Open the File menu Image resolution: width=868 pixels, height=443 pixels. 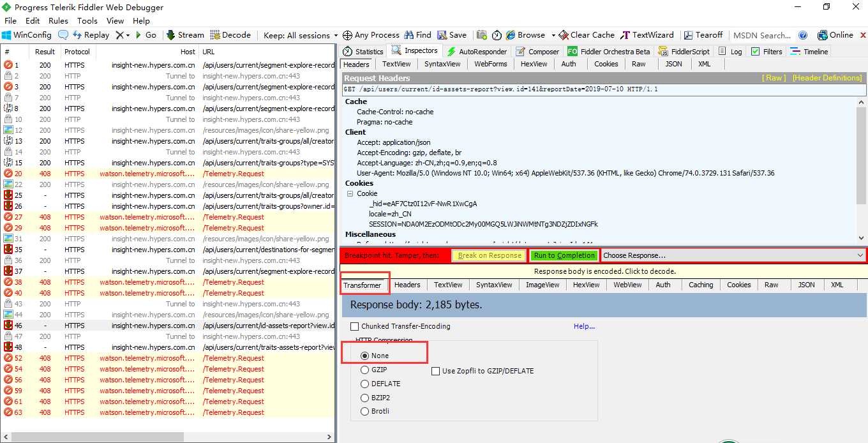[10, 20]
